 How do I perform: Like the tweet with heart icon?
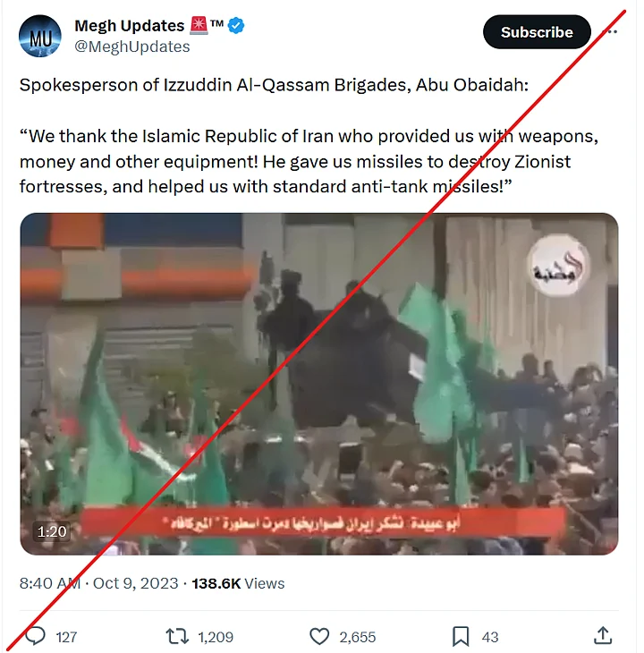tap(319, 636)
